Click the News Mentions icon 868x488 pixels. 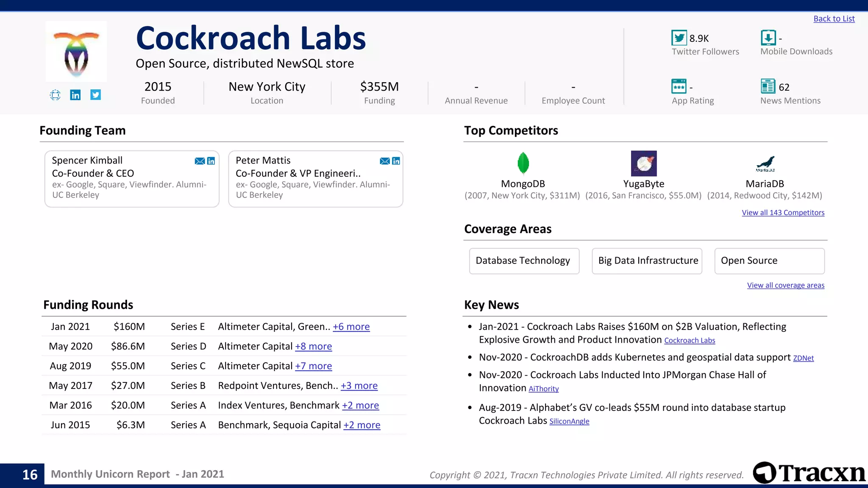click(768, 86)
